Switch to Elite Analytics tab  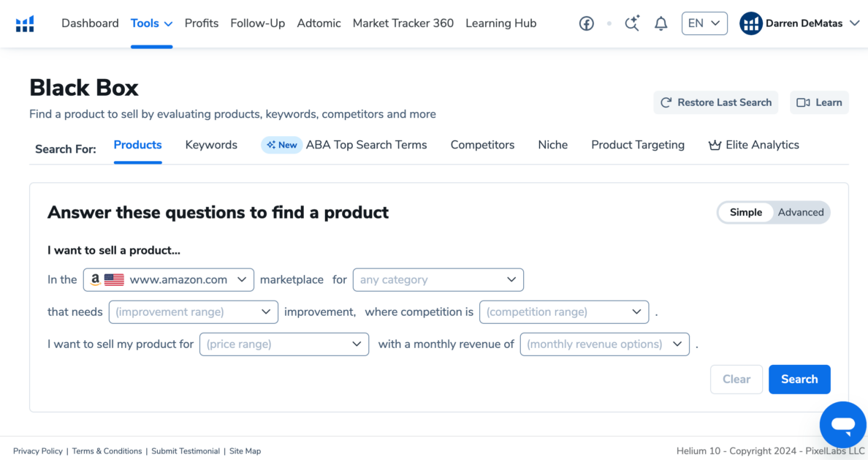tap(753, 146)
